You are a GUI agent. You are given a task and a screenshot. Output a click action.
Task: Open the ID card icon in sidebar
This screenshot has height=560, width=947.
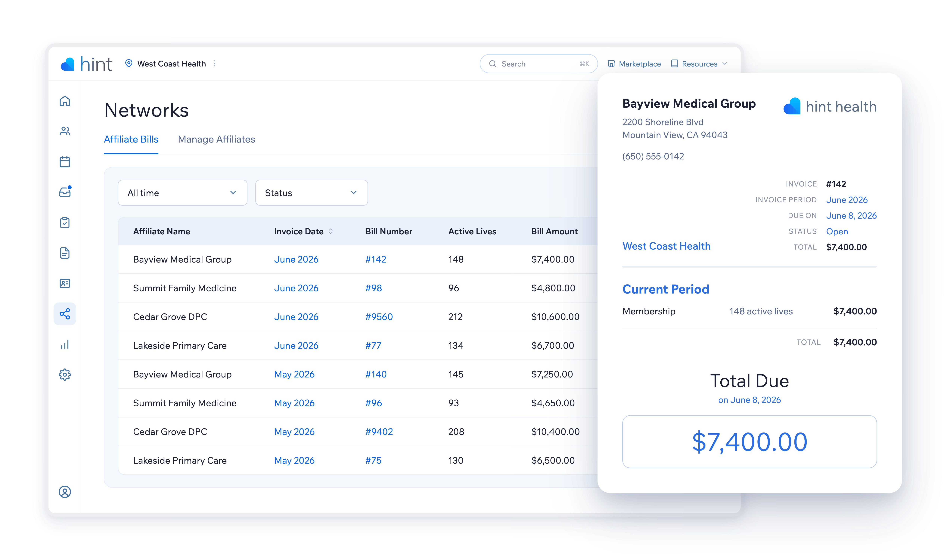click(x=65, y=283)
